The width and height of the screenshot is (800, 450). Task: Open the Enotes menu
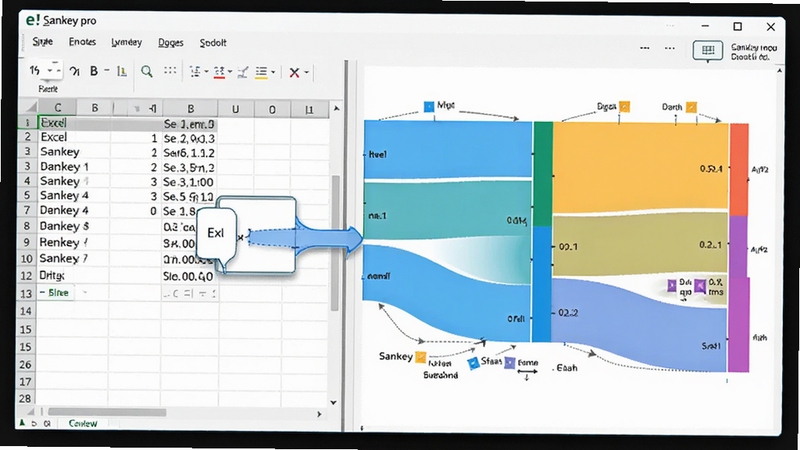[82, 42]
